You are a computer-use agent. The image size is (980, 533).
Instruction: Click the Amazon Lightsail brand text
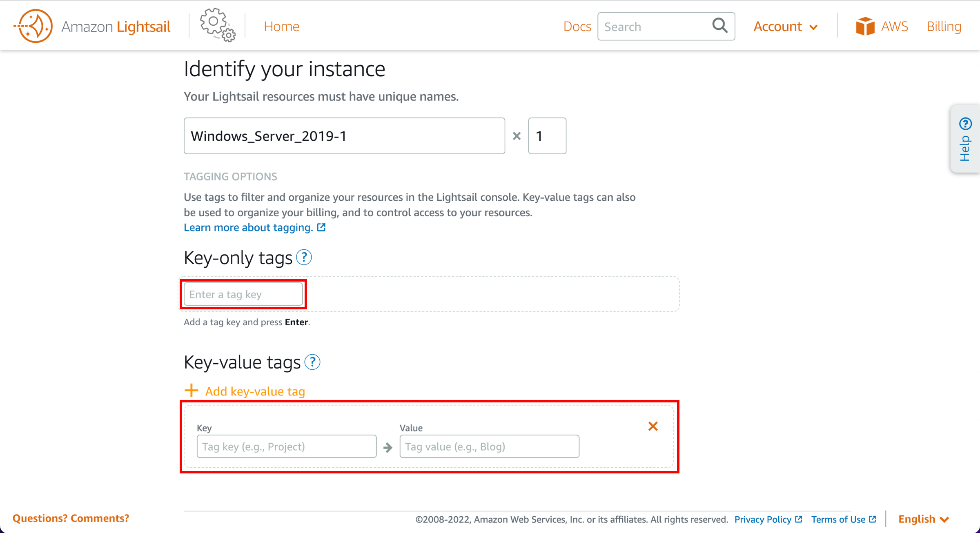(x=116, y=27)
